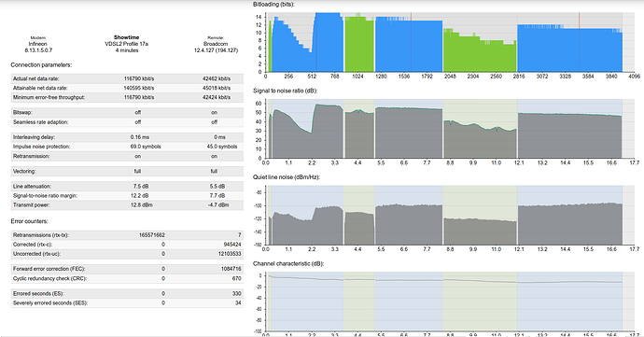
Task: Select the 45.0 symbols value
Action: (222, 147)
